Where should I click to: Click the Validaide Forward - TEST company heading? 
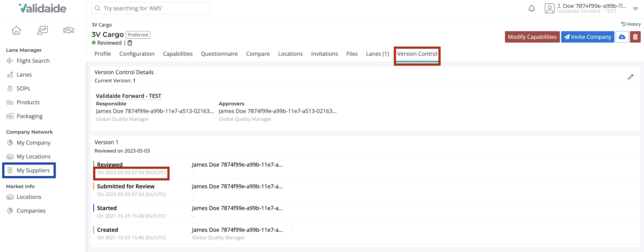point(128,96)
